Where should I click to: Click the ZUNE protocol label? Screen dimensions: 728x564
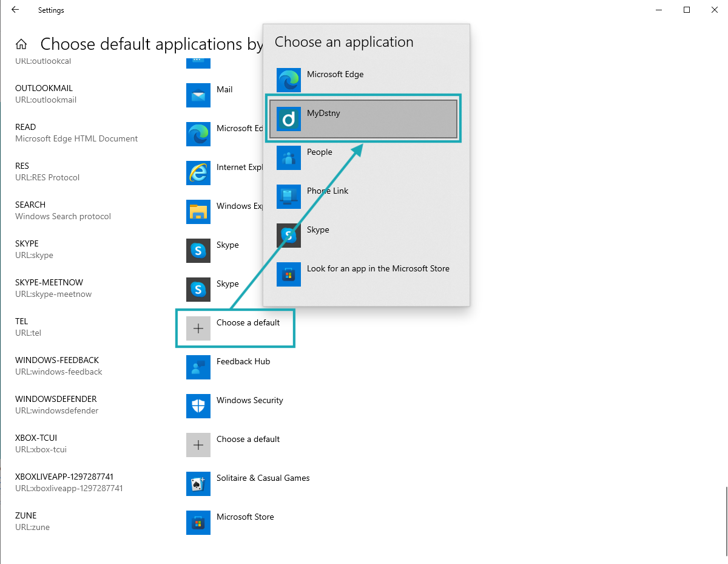pyautogui.click(x=26, y=515)
